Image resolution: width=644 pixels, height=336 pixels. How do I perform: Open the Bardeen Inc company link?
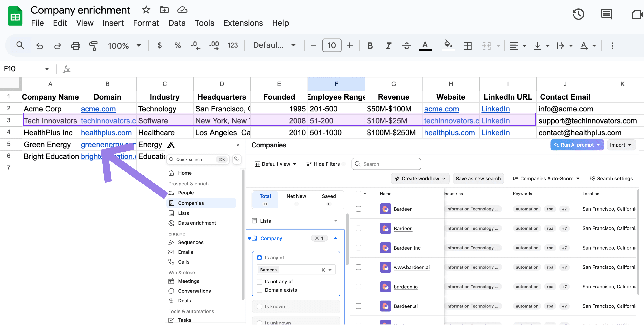(407, 248)
